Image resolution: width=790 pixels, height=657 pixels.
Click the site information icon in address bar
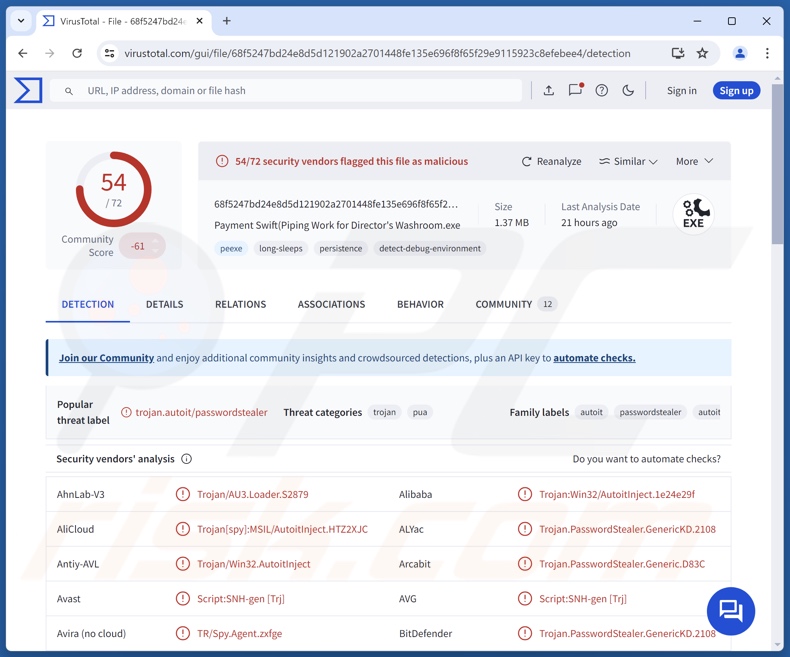coord(109,53)
